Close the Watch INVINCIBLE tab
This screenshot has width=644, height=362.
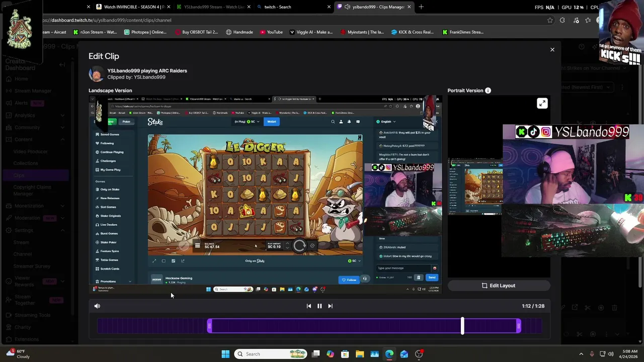(168, 7)
